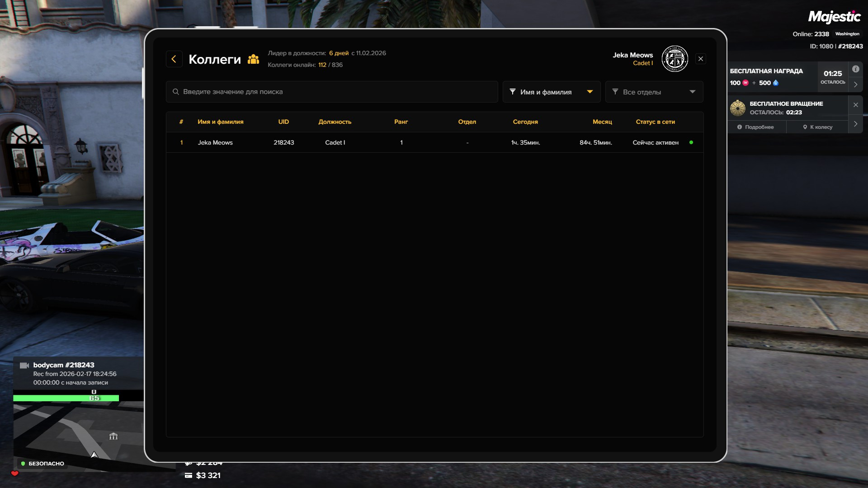This screenshot has height=488, width=868.
Task: Open the Имя и фамилия filter dropdown
Action: (x=551, y=92)
